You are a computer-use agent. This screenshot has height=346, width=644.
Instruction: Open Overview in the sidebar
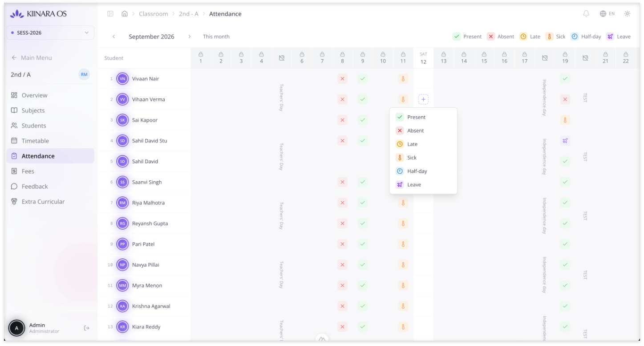coord(50,95)
